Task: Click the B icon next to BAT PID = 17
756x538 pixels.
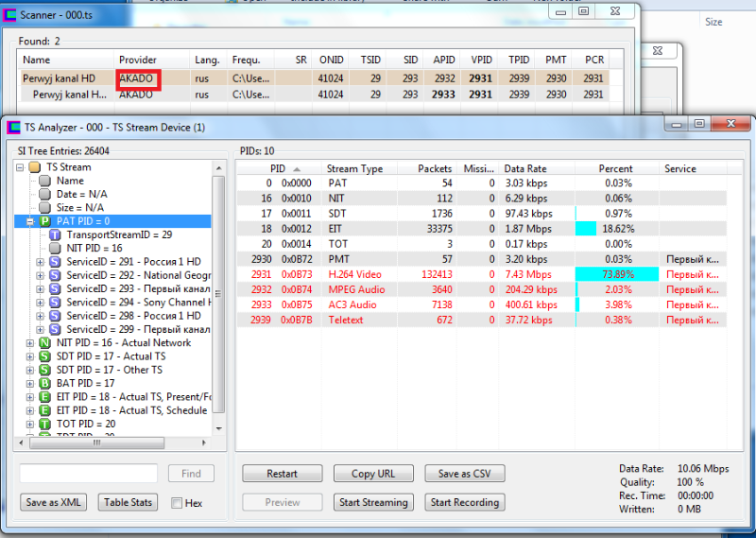Action: [x=43, y=383]
